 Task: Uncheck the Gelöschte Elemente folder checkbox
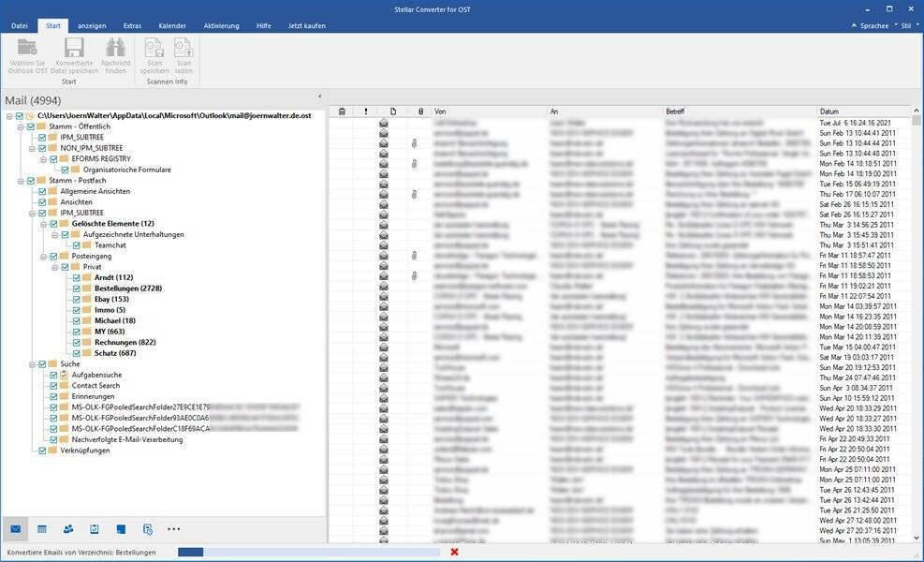tap(53, 224)
